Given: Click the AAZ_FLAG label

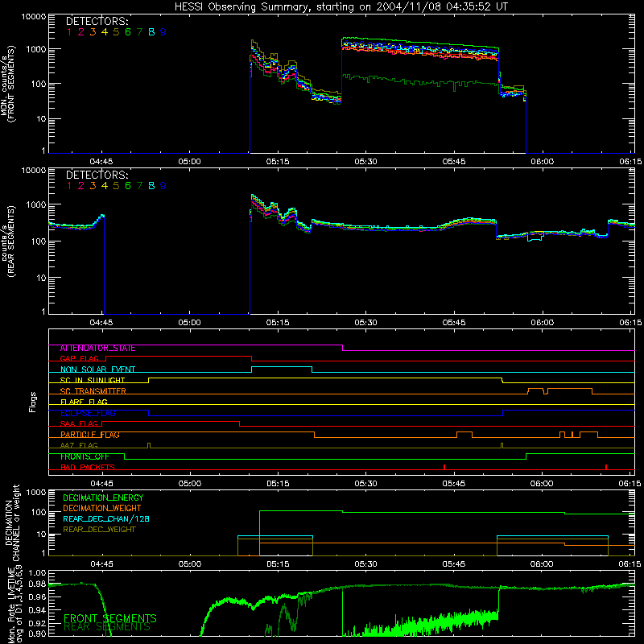Looking at the screenshot, I should pyautogui.click(x=79, y=445).
